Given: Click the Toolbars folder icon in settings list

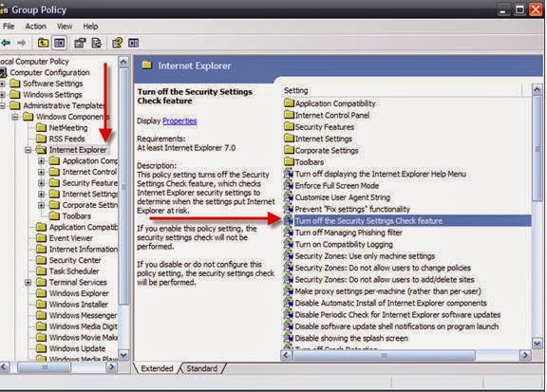Looking at the screenshot, I should 289,161.
